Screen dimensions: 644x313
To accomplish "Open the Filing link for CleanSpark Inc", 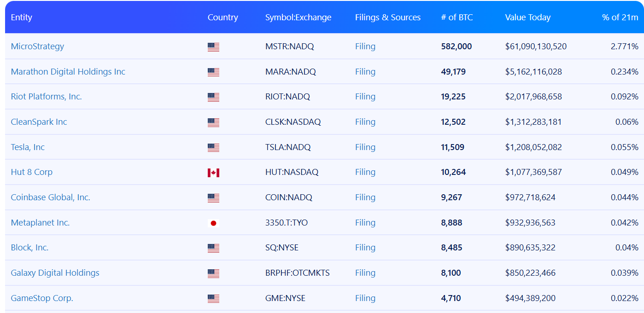I will pos(365,122).
